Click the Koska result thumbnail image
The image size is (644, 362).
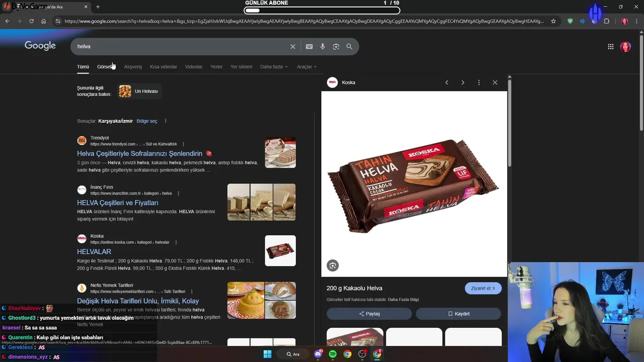pos(280,251)
